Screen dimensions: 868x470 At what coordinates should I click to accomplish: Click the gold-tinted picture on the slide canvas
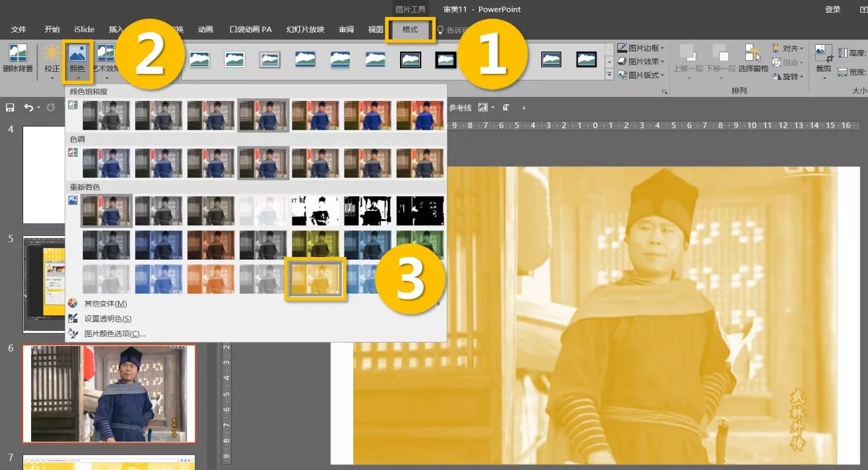[595, 315]
